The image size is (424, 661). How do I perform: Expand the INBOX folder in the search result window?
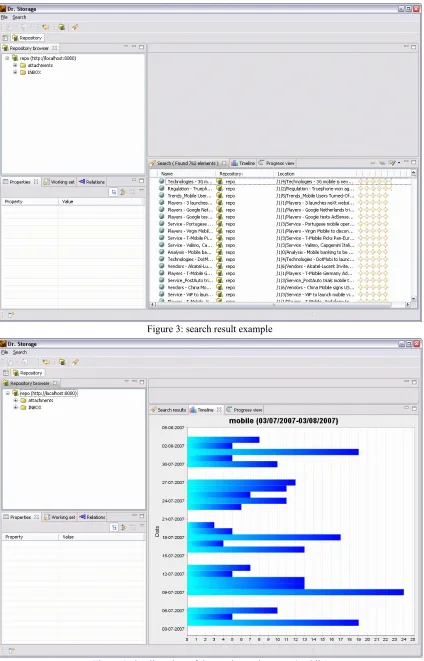pos(15,73)
